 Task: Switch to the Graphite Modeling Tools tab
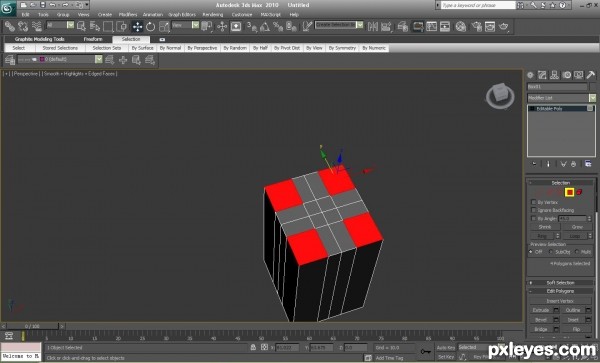(x=39, y=39)
